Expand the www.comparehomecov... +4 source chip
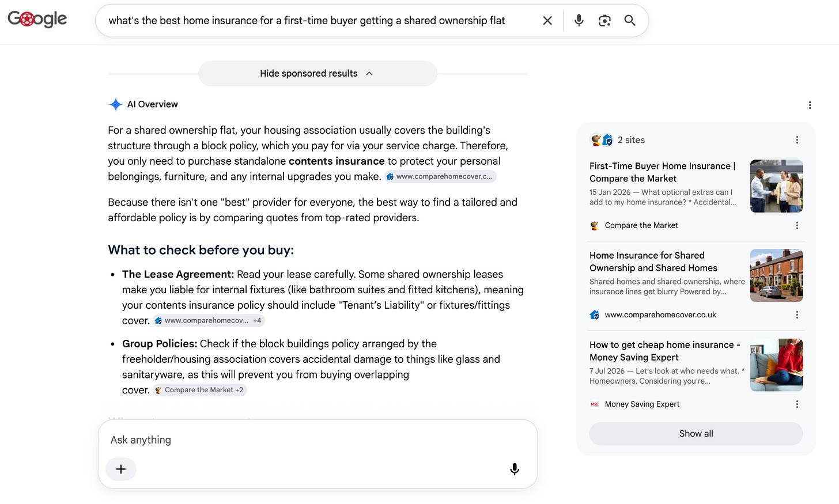The height and width of the screenshot is (504, 839). click(208, 320)
